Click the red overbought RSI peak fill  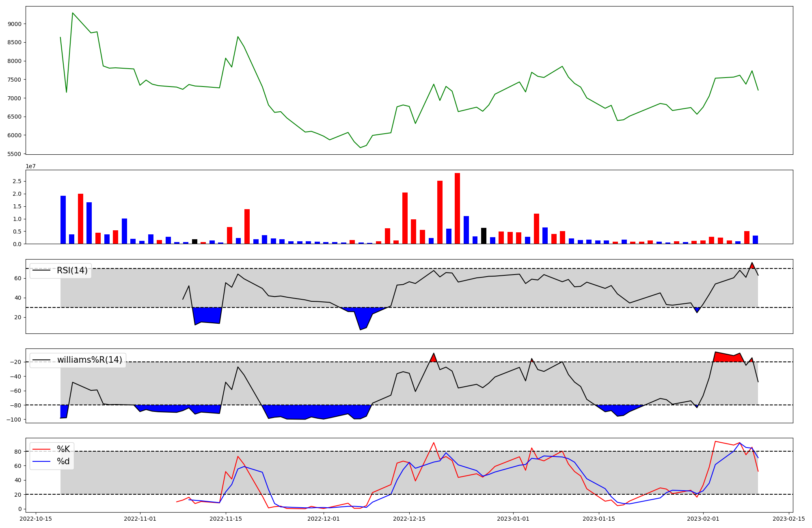tap(752, 266)
